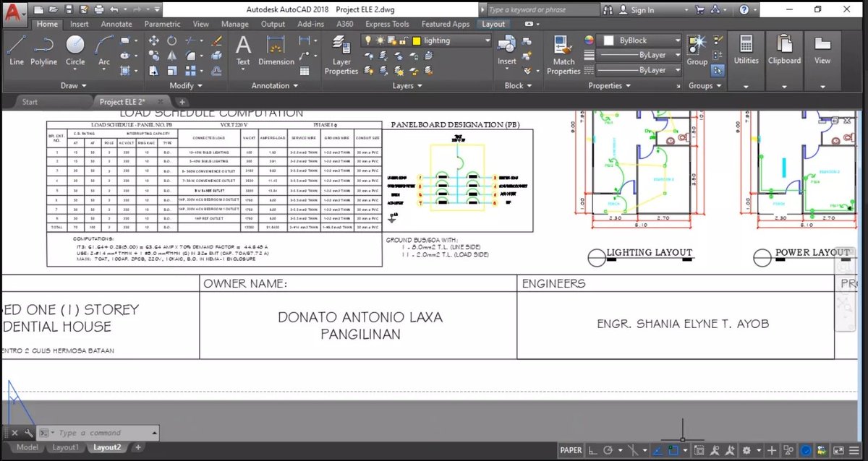Viewport: 868px width, 461px height.
Task: Switch to the Model tab
Action: 27,447
